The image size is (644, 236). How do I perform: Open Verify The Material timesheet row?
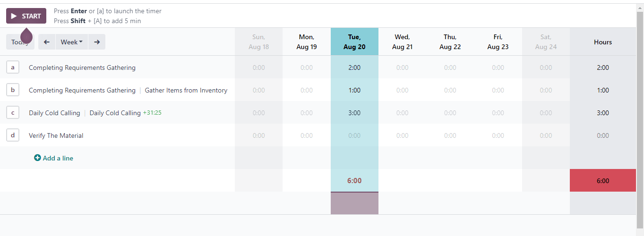tap(56, 135)
